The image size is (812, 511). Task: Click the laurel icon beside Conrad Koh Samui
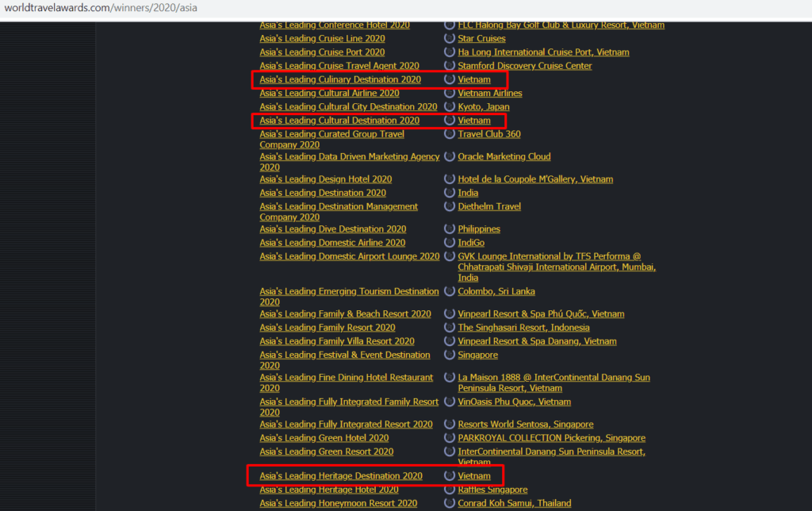coord(450,503)
